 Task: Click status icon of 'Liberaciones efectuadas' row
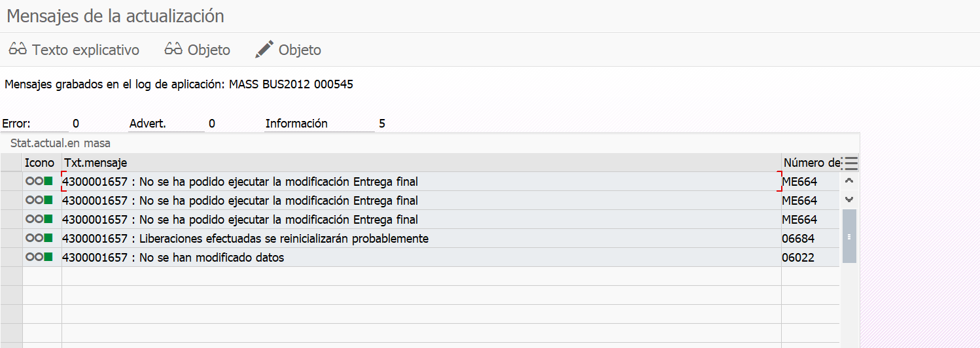click(39, 239)
